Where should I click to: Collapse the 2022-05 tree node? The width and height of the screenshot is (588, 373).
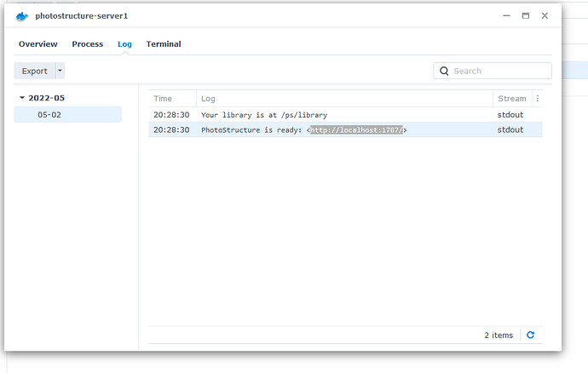(x=22, y=98)
